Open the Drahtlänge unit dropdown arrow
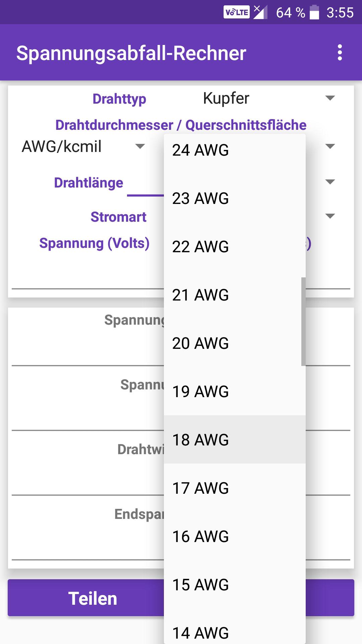This screenshot has width=362, height=644. [330, 182]
